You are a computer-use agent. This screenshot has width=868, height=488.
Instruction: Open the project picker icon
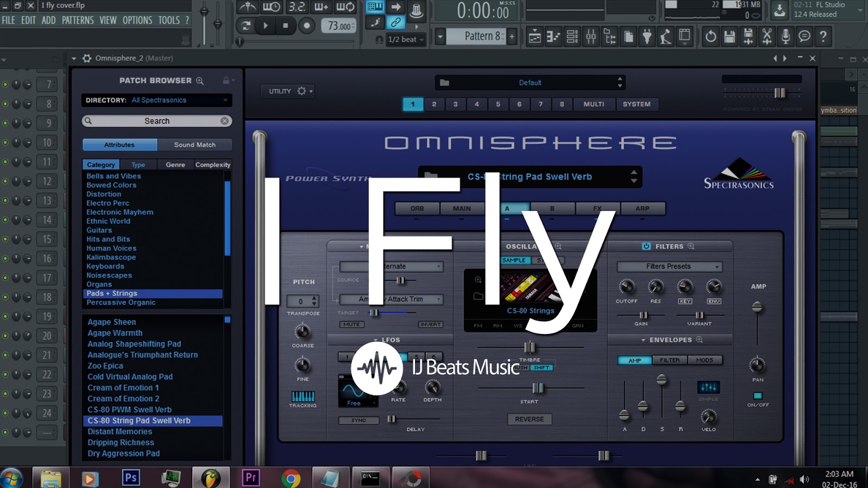(x=628, y=36)
